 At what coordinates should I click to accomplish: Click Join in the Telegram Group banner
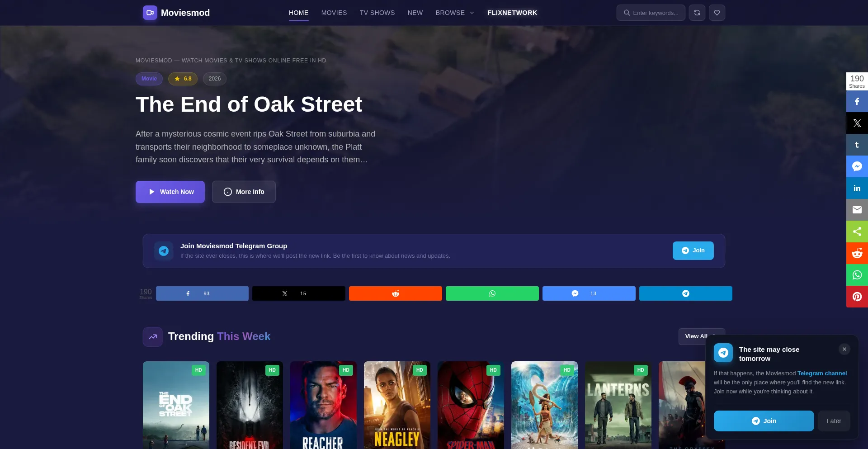(x=693, y=250)
